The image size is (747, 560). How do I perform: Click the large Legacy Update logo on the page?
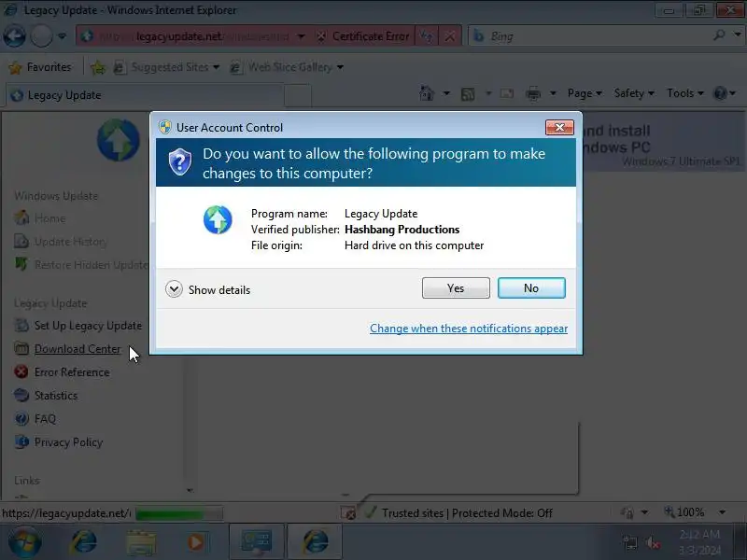[119, 140]
